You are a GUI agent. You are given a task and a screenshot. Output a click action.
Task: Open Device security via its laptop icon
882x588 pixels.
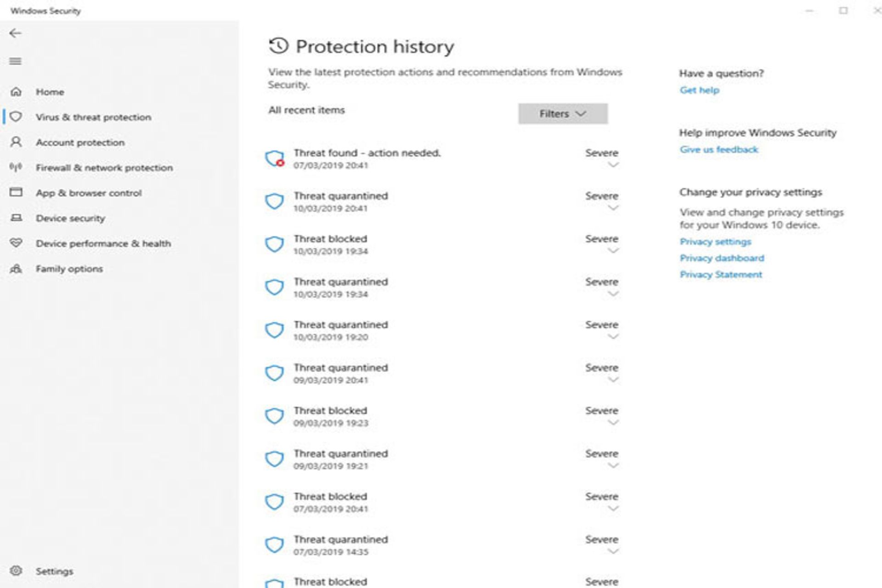(x=17, y=218)
